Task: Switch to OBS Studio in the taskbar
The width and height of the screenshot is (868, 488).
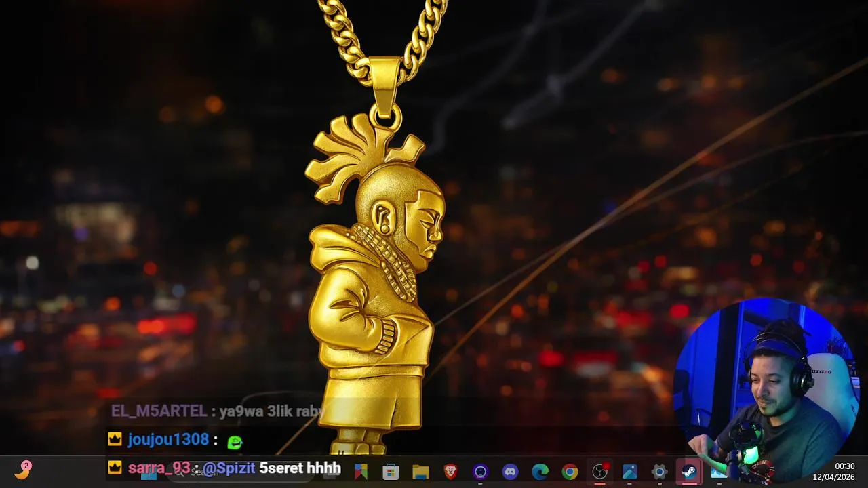Action: [599, 472]
